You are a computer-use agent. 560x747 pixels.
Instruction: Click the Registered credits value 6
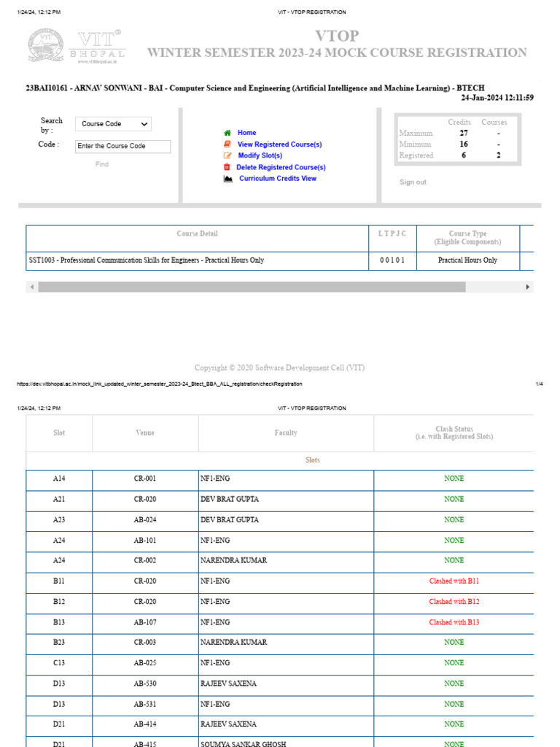point(463,155)
